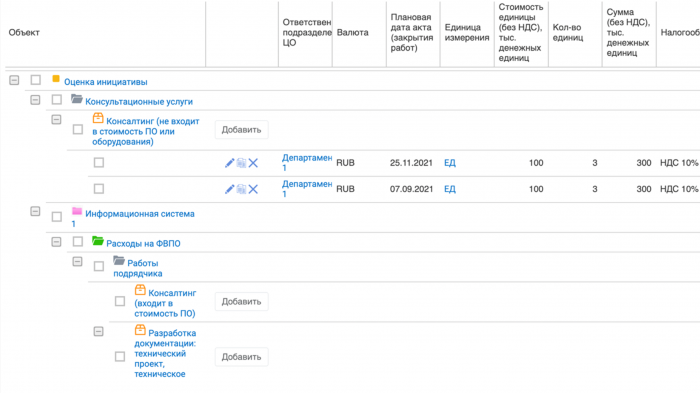700x393 pixels.
Task: Click the Валюта column header
Action: pos(353,33)
